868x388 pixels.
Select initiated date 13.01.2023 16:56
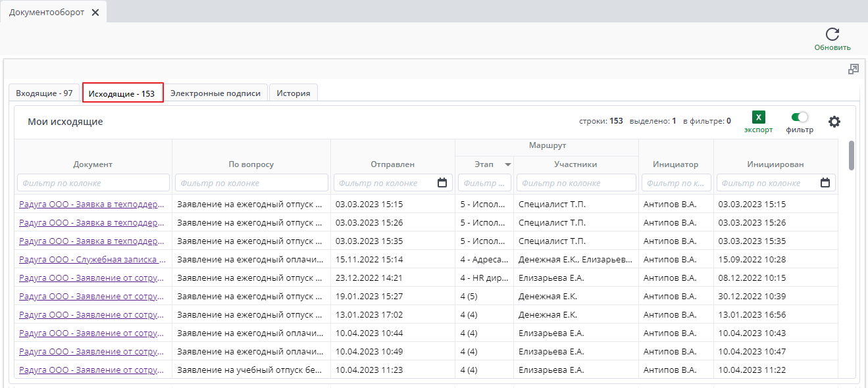point(776,315)
